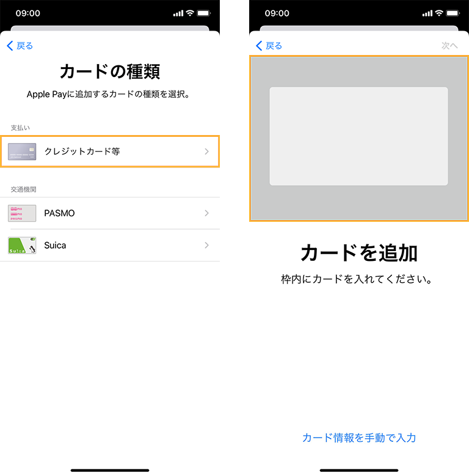469x476 pixels.
Task: Tap the light card frame in camera viewfinder
Action: point(358,136)
